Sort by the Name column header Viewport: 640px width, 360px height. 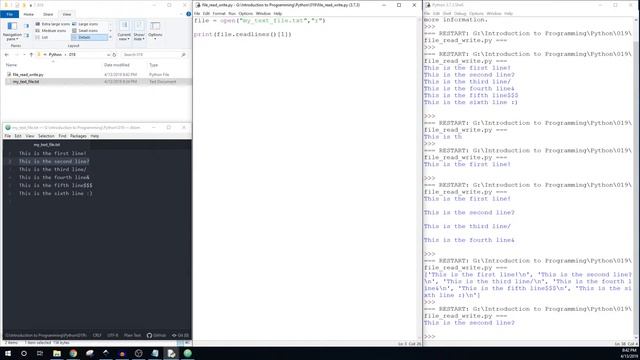coord(11,65)
